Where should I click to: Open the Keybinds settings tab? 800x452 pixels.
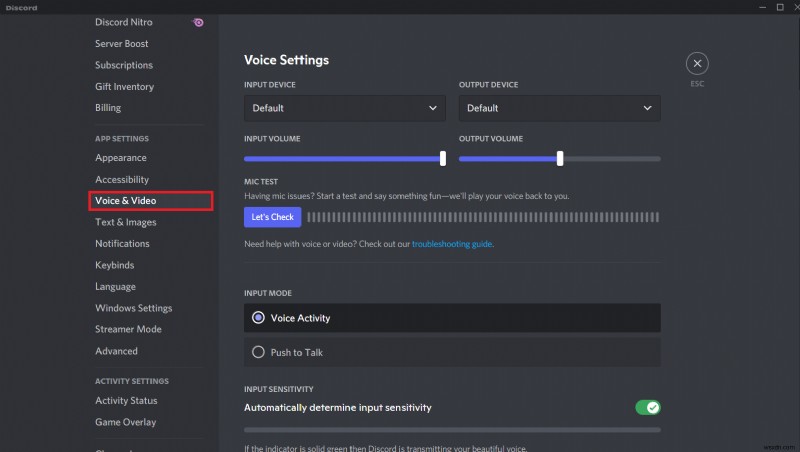pos(115,265)
